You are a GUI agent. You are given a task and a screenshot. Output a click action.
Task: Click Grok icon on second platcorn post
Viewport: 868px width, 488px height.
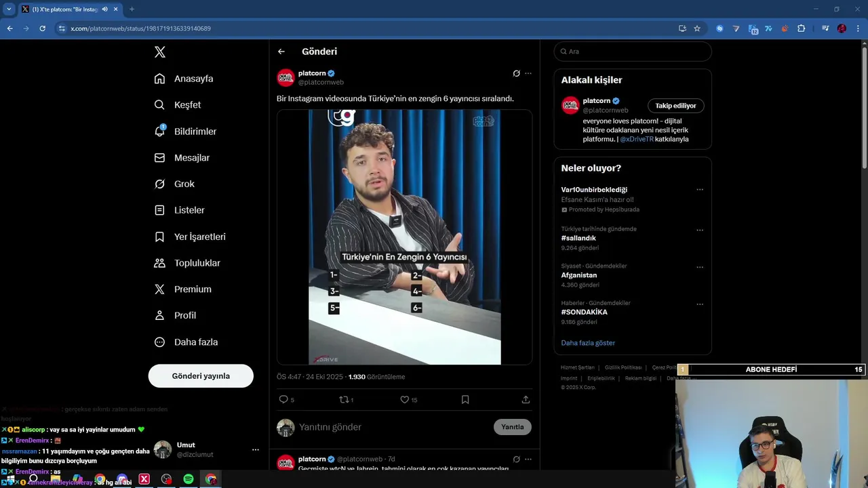pos(516,459)
